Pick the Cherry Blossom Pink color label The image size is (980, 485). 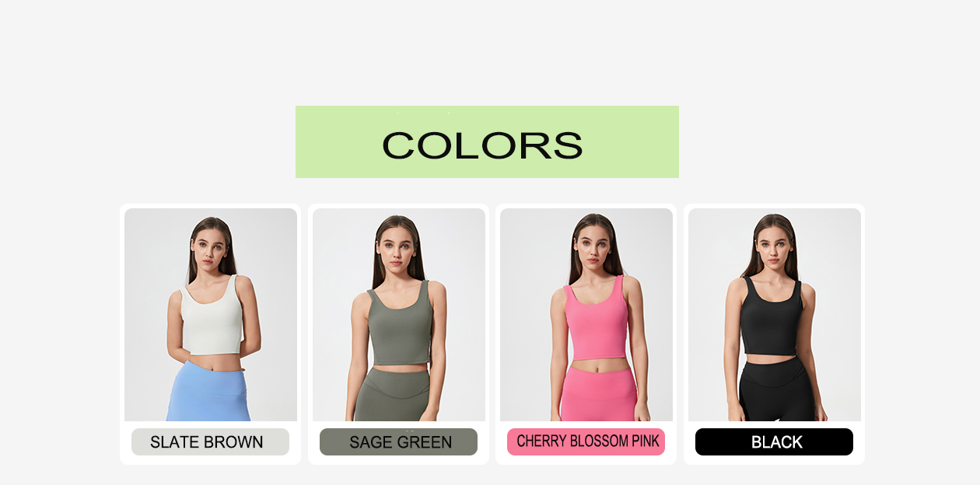tap(586, 441)
